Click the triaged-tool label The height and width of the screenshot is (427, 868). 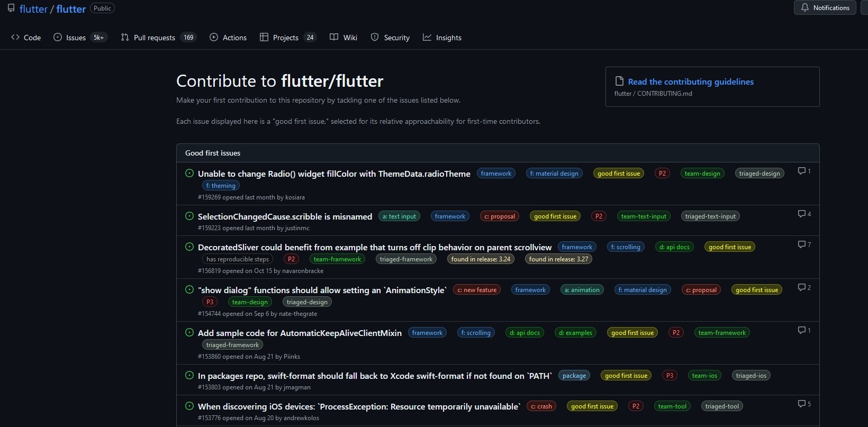(722, 406)
